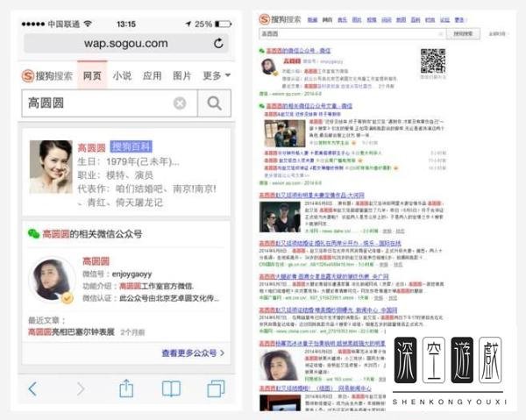526x420 pixels.
Task: Open 更多 in desktop top navigation
Action: pyautogui.click(x=459, y=20)
